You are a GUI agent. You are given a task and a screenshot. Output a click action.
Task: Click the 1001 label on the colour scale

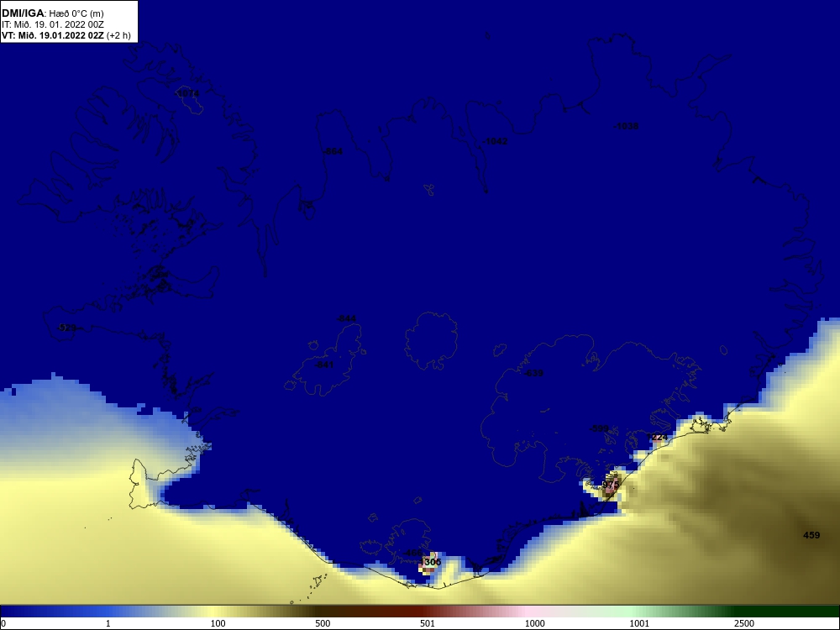(x=639, y=623)
